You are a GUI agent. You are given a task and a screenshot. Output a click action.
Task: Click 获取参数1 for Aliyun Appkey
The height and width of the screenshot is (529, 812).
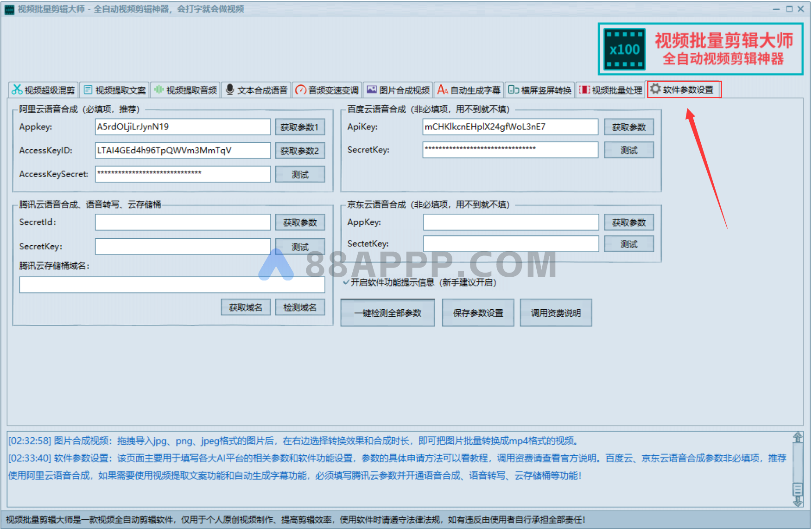[300, 127]
